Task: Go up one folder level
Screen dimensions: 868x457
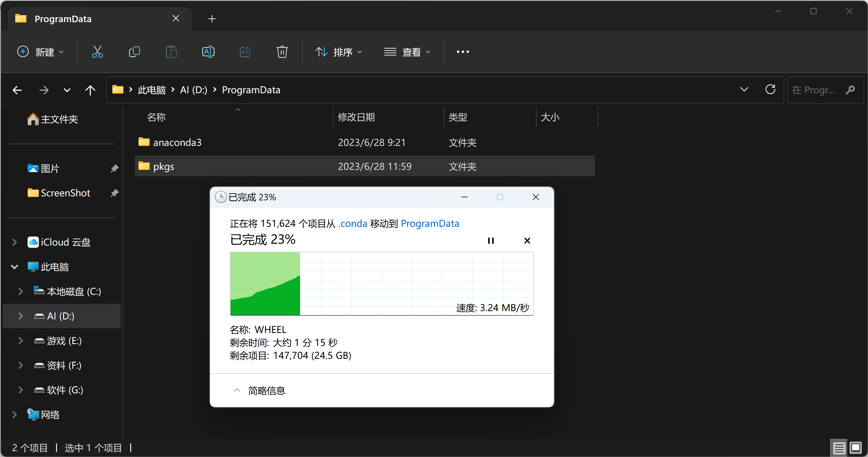Action: [90, 90]
